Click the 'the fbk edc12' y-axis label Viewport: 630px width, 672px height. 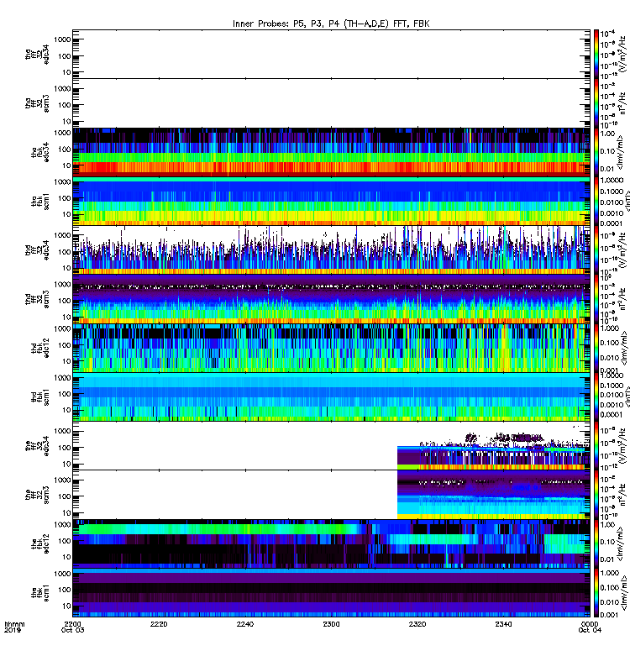point(40,543)
